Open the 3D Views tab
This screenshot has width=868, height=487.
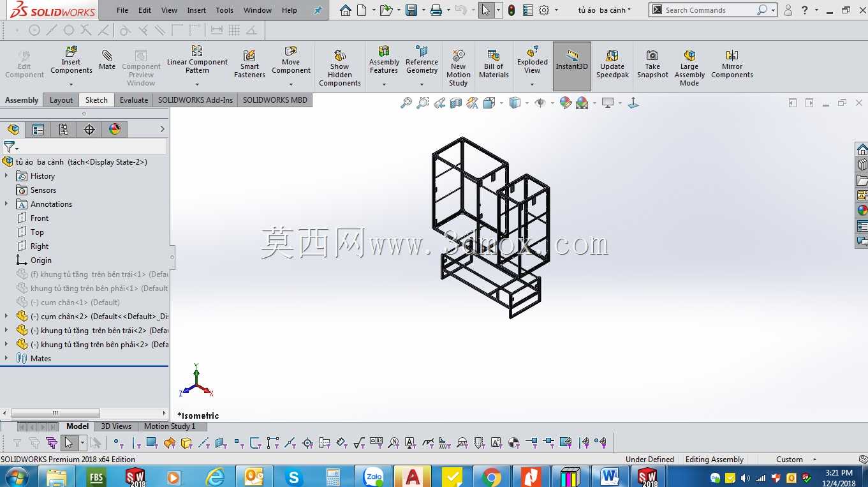click(x=116, y=426)
